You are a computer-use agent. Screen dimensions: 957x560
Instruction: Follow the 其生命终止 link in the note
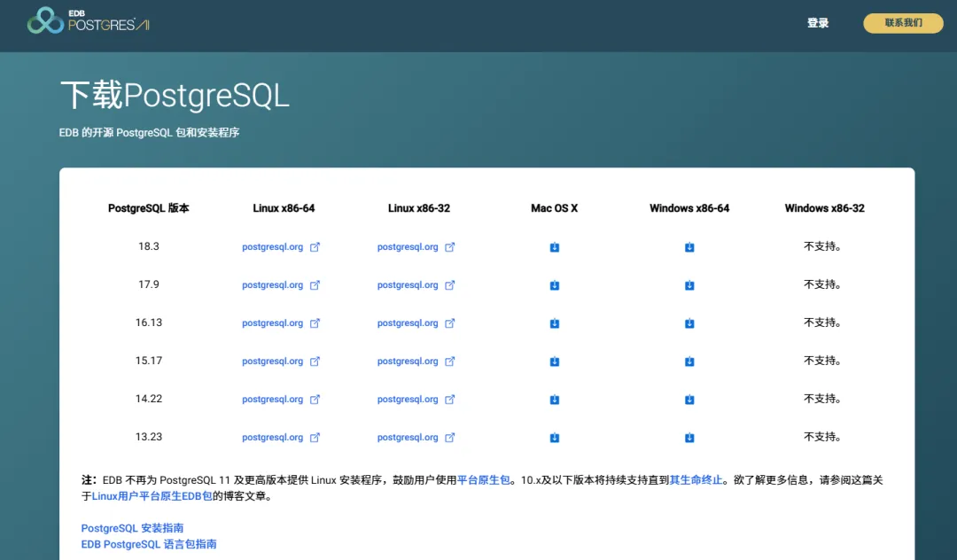coord(696,480)
